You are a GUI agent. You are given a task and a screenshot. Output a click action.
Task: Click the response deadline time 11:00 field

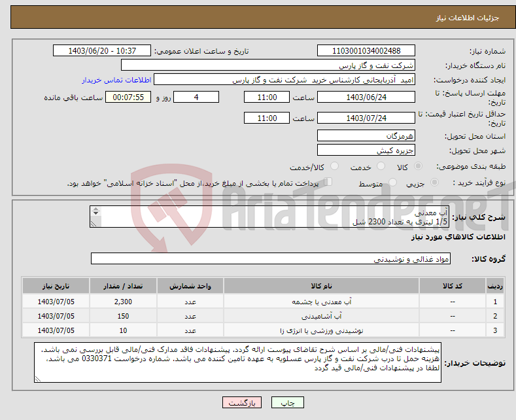[x=267, y=97]
